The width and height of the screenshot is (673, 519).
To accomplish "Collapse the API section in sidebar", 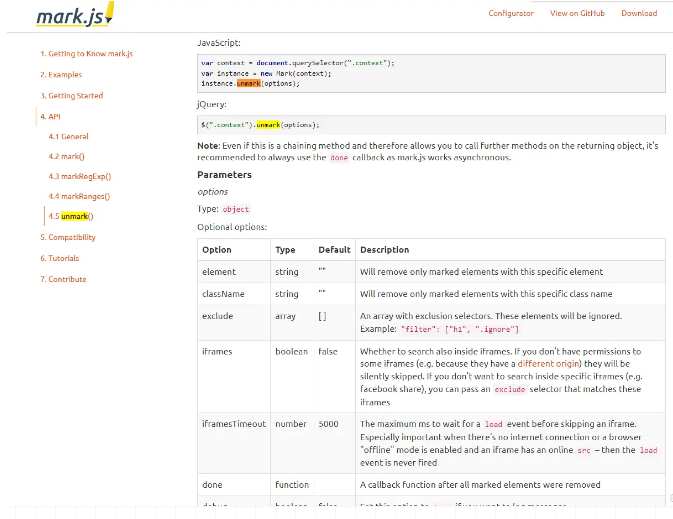I will click(x=50, y=116).
